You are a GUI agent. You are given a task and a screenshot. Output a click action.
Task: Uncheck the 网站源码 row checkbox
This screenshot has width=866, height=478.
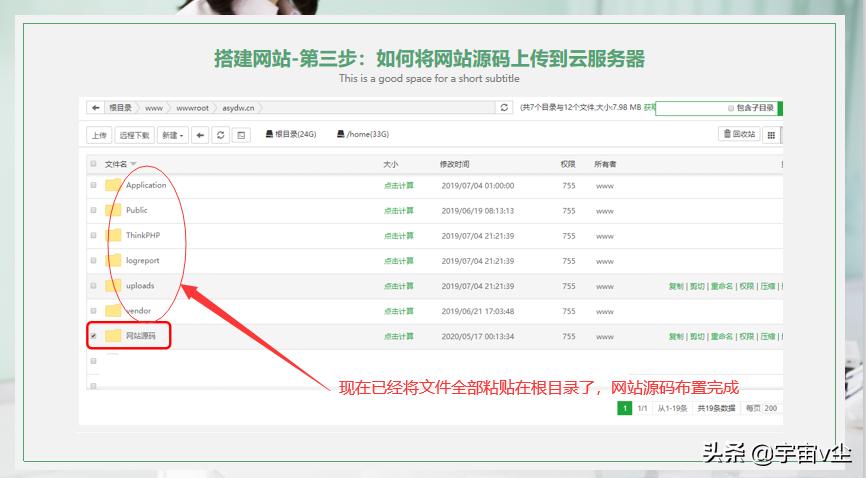(93, 335)
